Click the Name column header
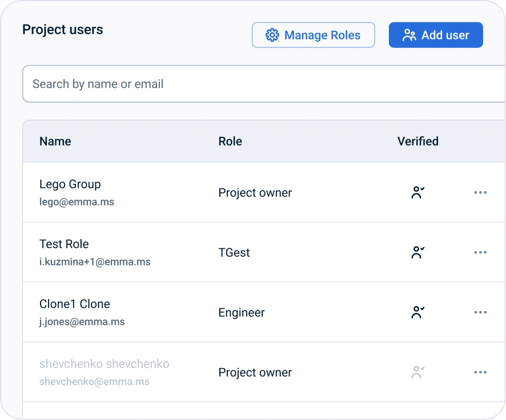 coord(55,142)
